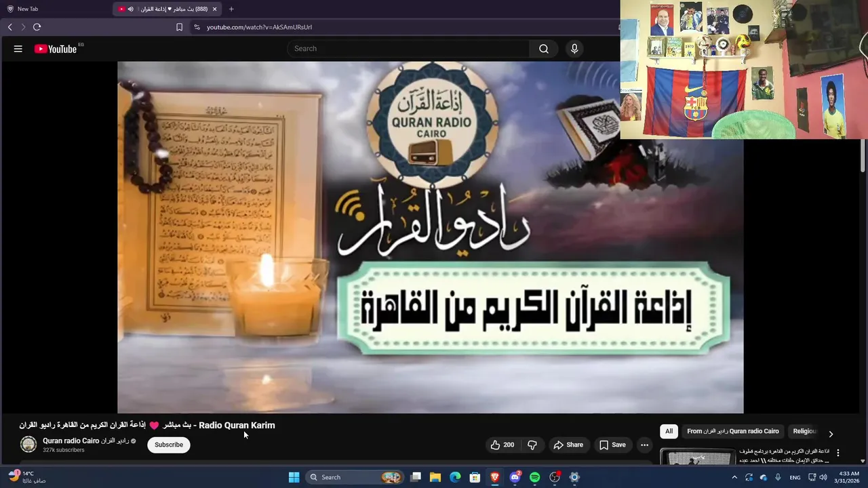This screenshot has height=488, width=868.
Task: Open the first suggested video thumbnail
Action: [698, 456]
